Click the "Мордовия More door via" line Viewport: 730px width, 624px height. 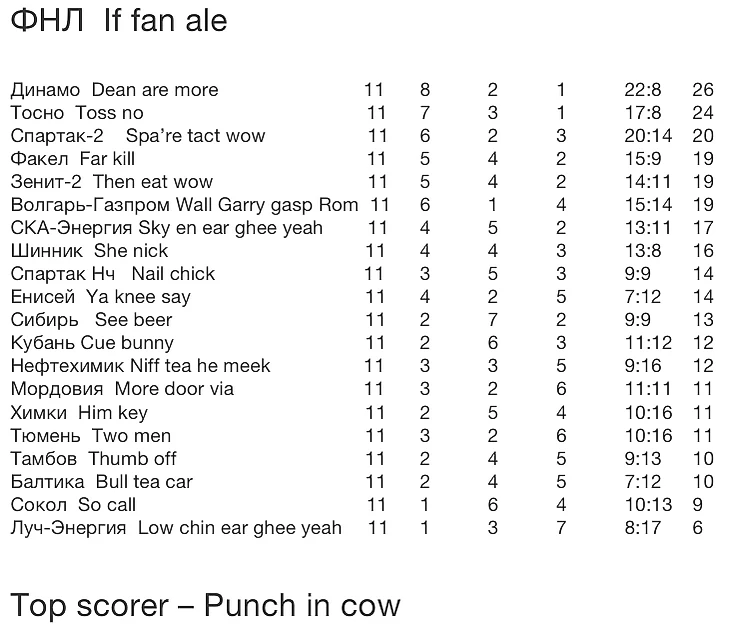pos(122,389)
